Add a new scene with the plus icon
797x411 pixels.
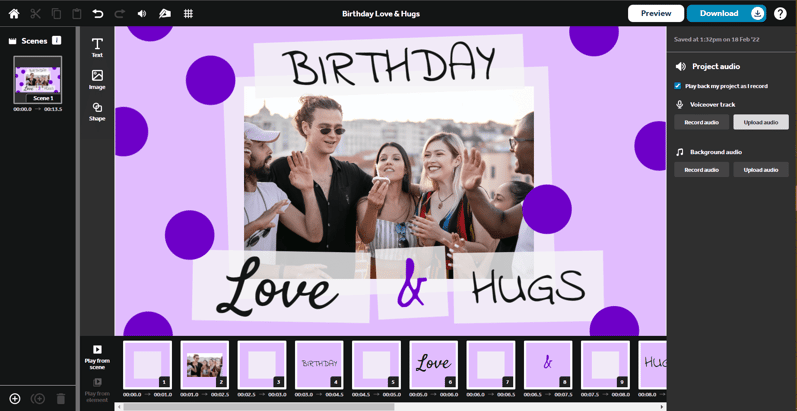15,399
